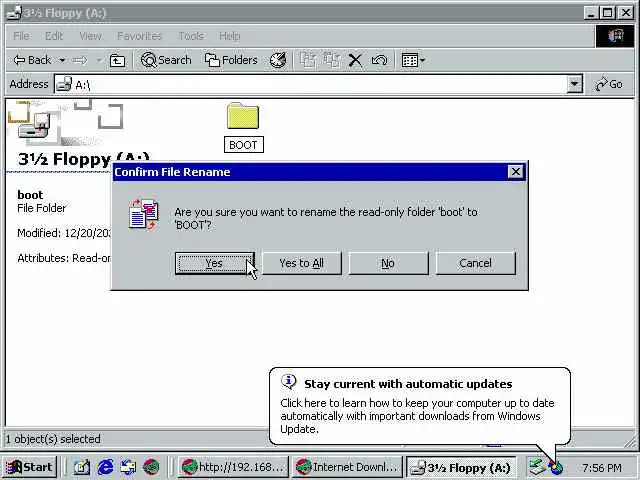Click the Forward arrow button
This screenshot has height=480, width=640.
(80, 60)
